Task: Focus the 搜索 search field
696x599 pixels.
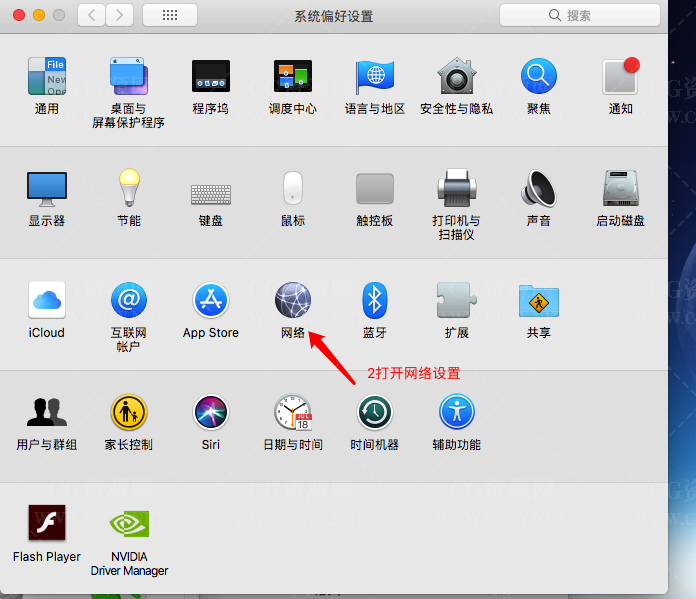Action: tap(580, 16)
